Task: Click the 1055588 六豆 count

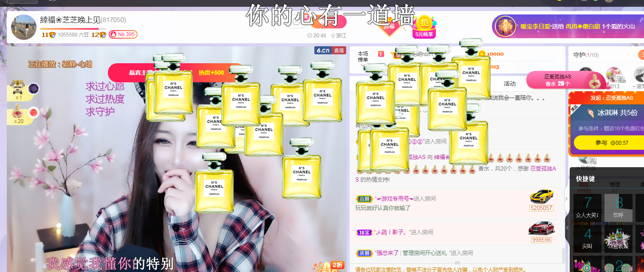Action: pos(73,35)
